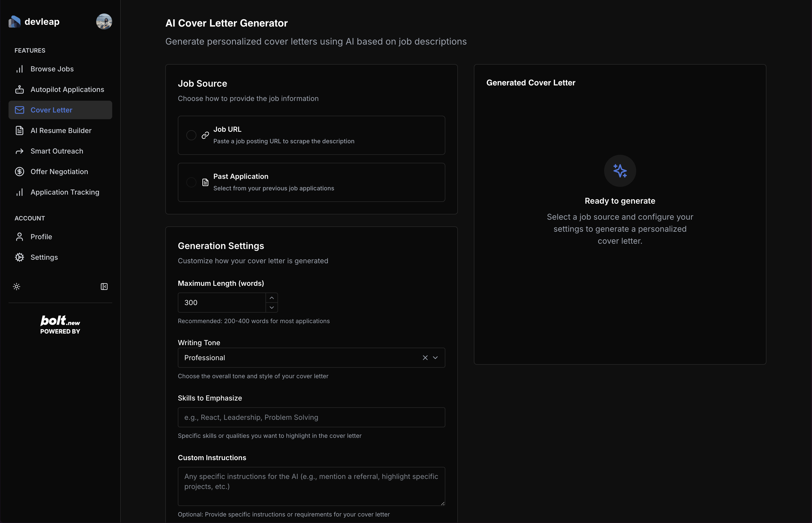Click the Settings gear icon

coord(20,257)
